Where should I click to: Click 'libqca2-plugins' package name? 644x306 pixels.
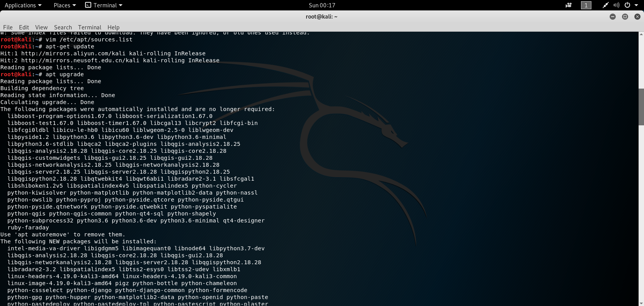pos(131,144)
